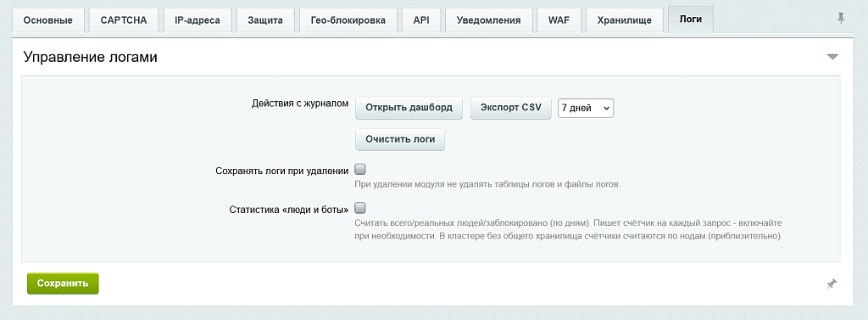Click hint text about не удалять таблицы логов
The width and height of the screenshot is (868, 320).
click(x=487, y=184)
